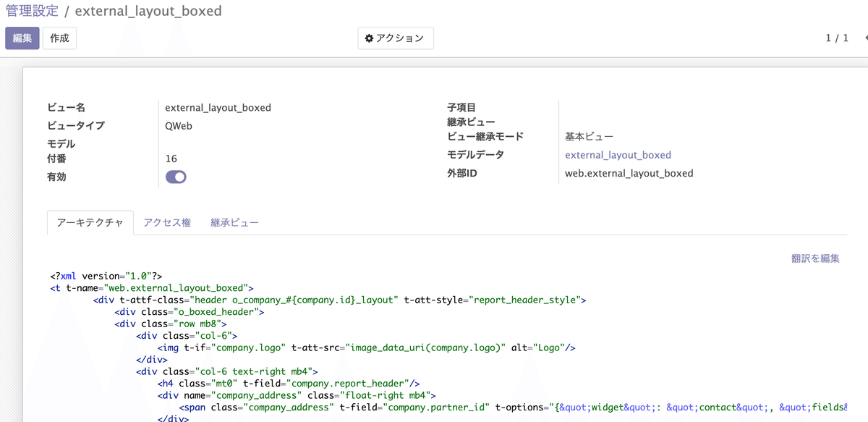Screen dimensions: 868x422
Task: Switch to the 継承ビュー tab
Action: click(x=235, y=222)
